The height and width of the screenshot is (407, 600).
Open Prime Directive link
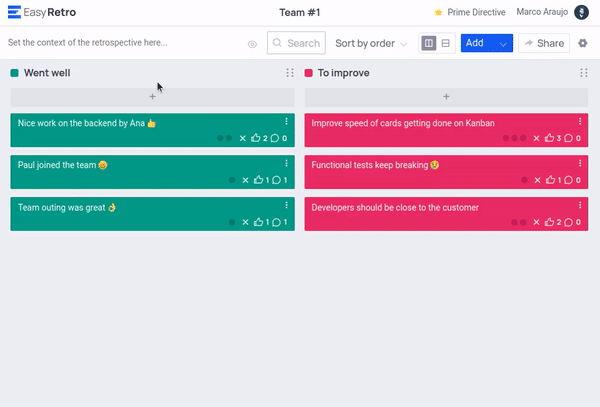pos(470,13)
